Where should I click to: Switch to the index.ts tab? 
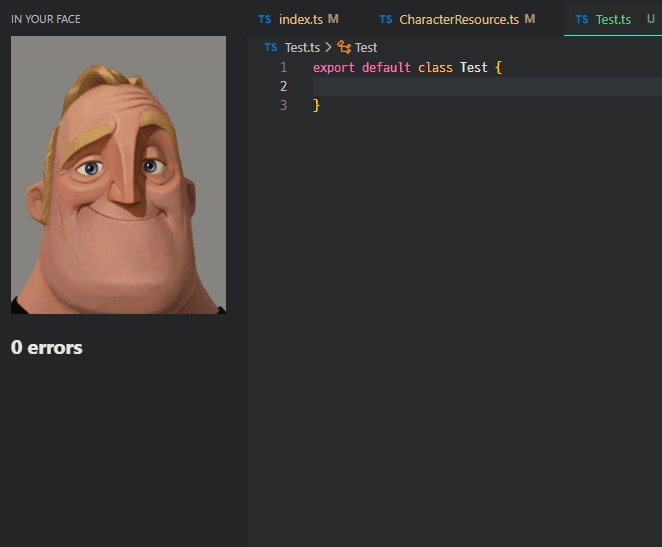pos(301,19)
